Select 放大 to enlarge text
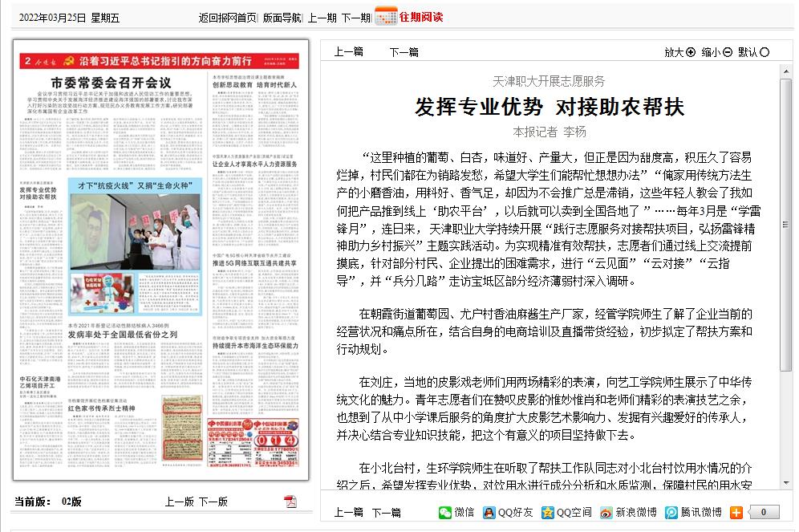This screenshot has width=799, height=532. [679, 52]
